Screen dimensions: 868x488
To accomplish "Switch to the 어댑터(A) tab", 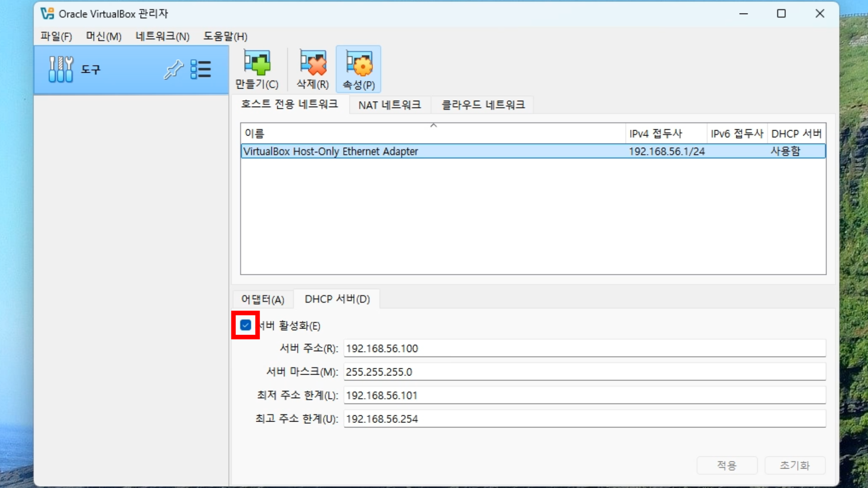I will point(263,299).
